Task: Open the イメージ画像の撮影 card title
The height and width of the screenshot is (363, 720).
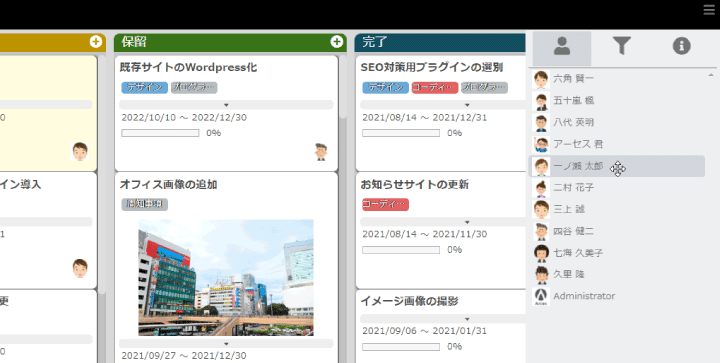Action: [x=409, y=301]
